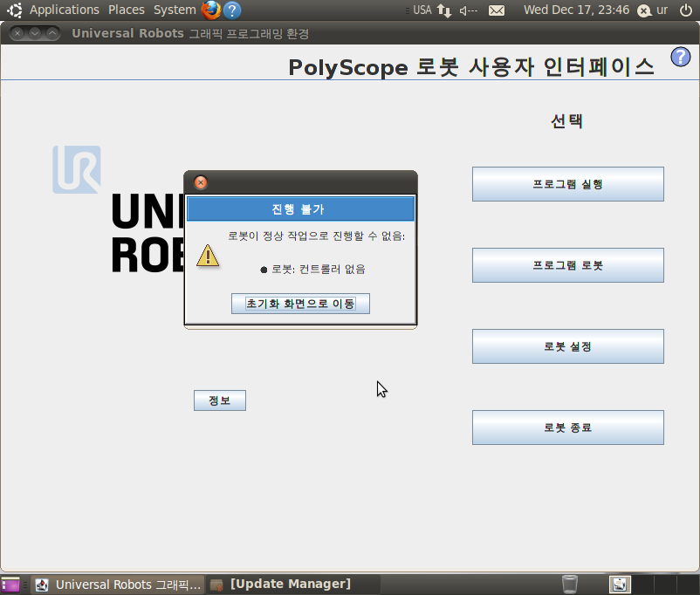Image resolution: width=700 pixels, height=595 pixels.
Task: Maximize the Universal Robots main window
Action: [52, 33]
